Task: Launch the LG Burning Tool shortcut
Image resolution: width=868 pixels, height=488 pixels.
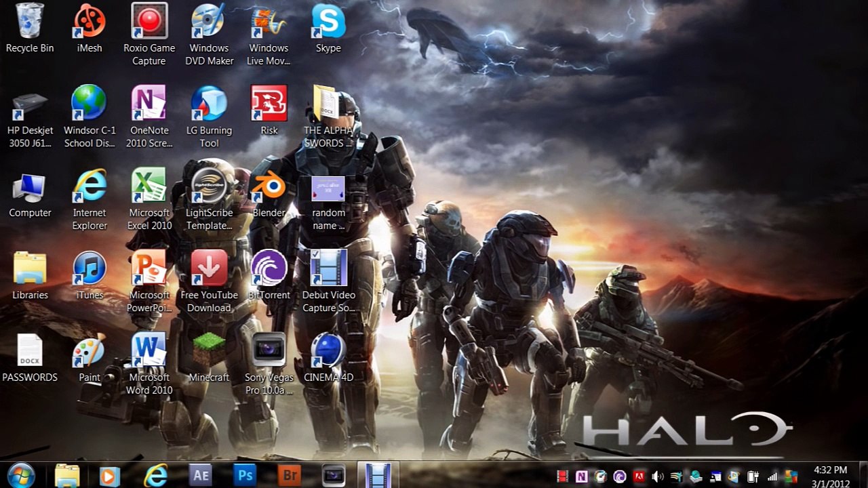Action: pyautogui.click(x=209, y=117)
